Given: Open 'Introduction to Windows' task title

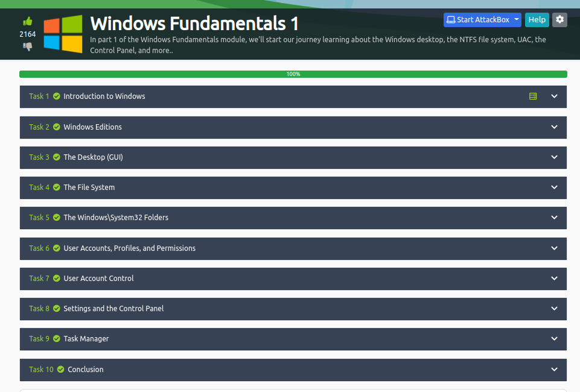Looking at the screenshot, I should coord(104,96).
